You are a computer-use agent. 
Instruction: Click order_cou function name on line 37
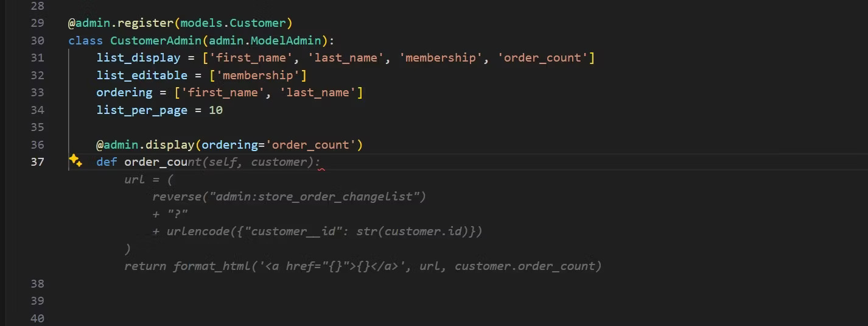point(156,162)
